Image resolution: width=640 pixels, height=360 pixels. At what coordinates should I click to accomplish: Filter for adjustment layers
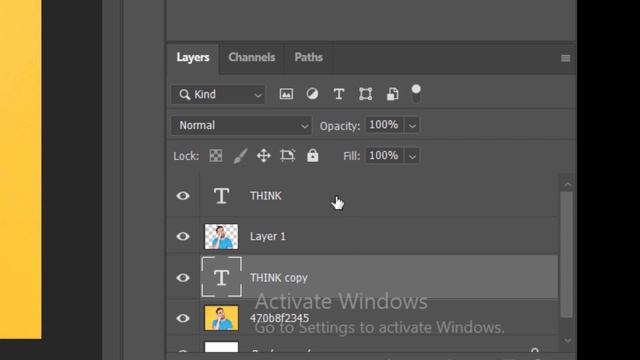click(x=312, y=94)
